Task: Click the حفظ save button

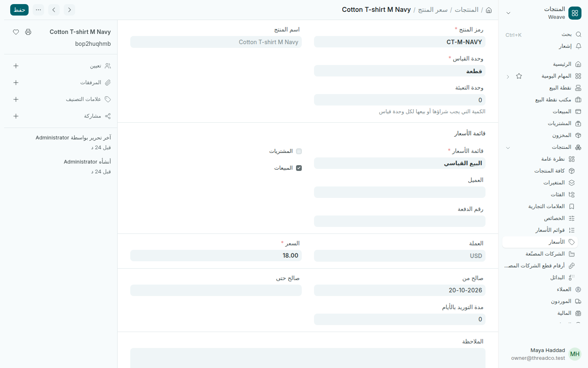Action: pyautogui.click(x=19, y=10)
